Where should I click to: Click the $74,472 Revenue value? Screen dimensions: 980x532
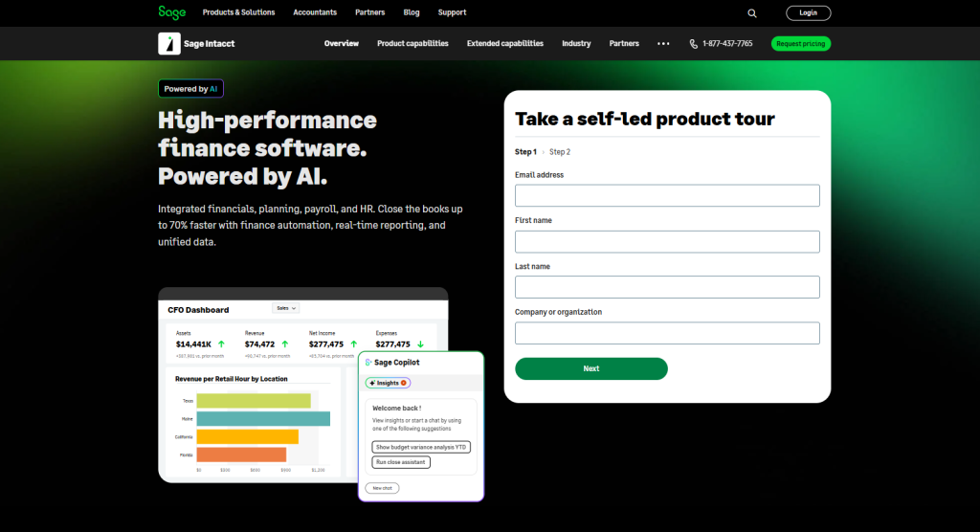(x=260, y=344)
